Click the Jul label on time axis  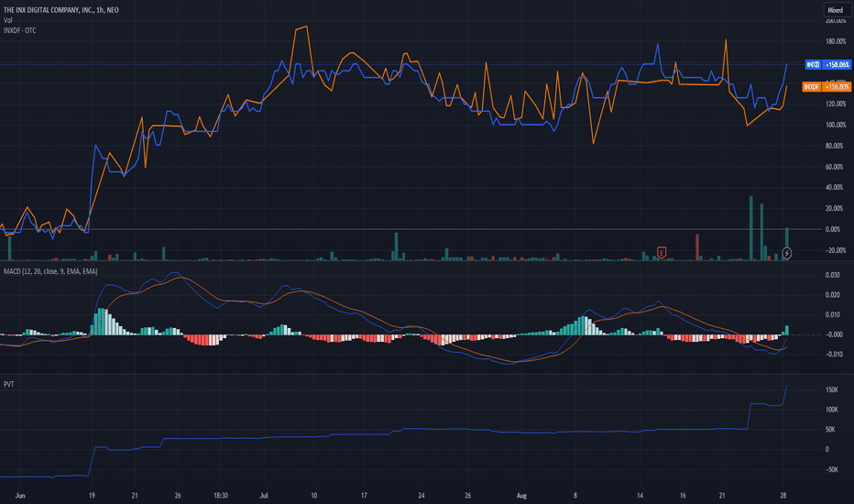point(264,496)
